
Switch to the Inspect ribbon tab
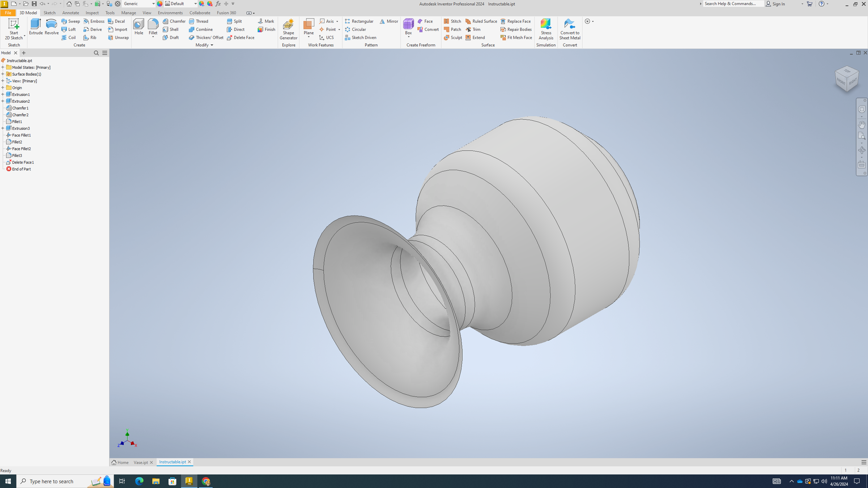(x=92, y=13)
